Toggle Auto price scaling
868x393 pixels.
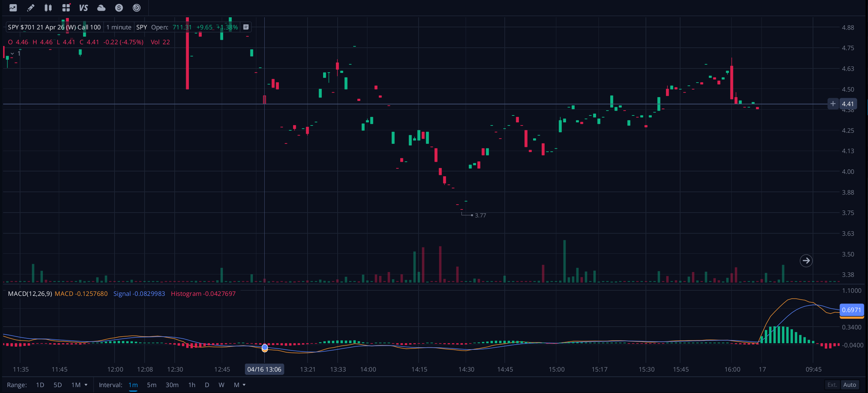point(850,385)
